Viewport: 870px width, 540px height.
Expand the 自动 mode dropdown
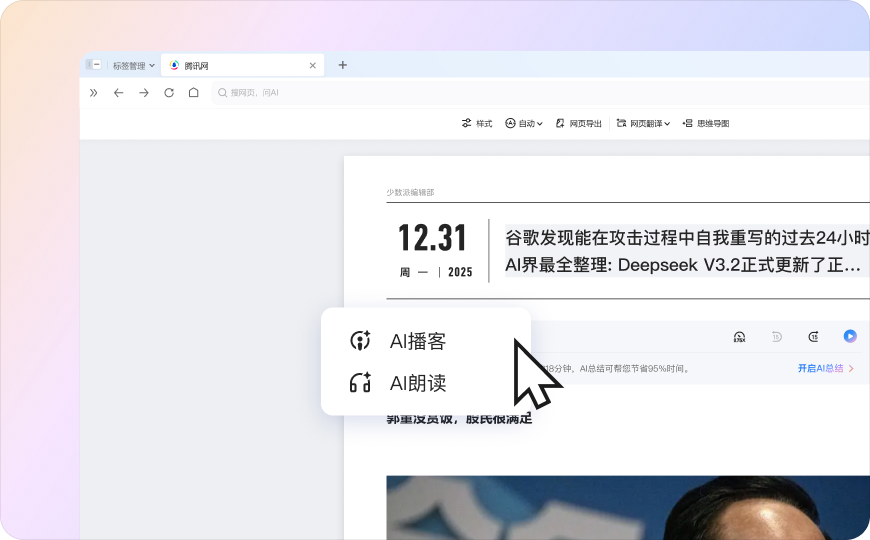click(523, 123)
